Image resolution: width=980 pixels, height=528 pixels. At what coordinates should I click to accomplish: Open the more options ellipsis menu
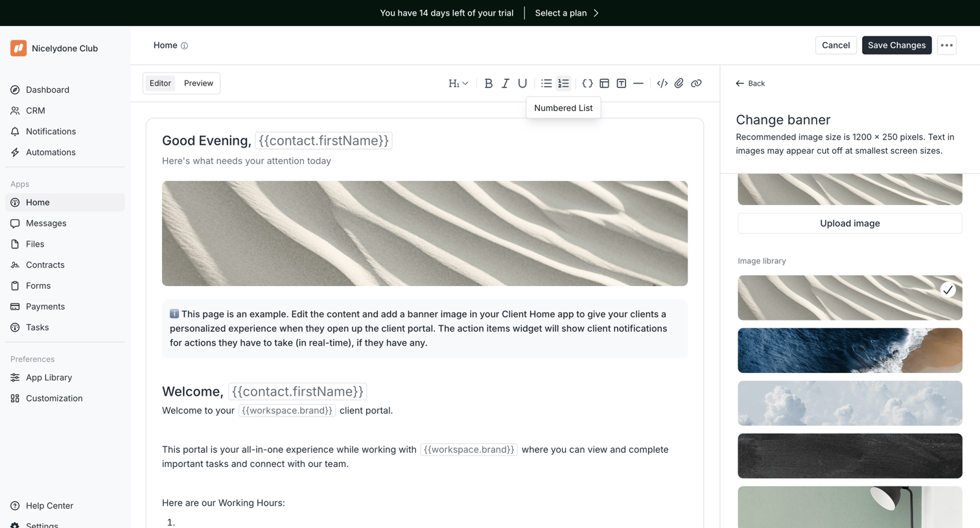pyautogui.click(x=946, y=45)
